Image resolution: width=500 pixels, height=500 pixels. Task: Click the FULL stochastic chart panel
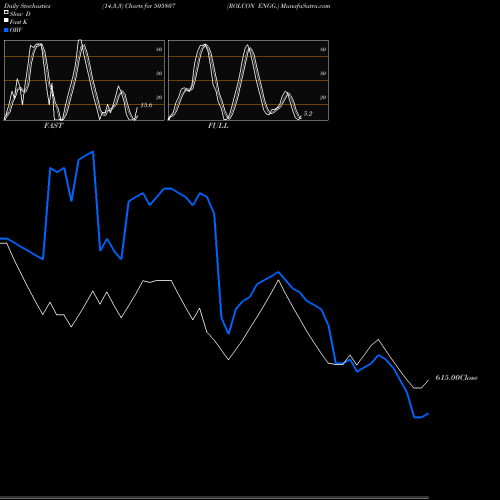pyautogui.click(x=248, y=80)
